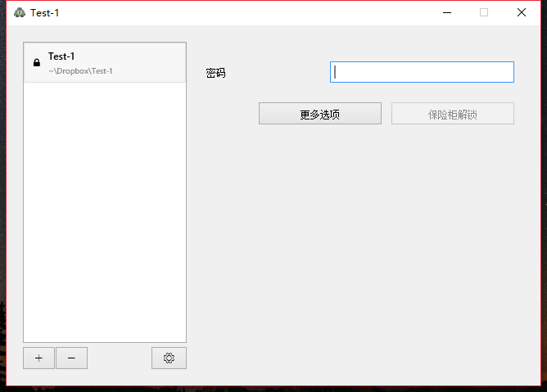Image resolution: width=547 pixels, height=392 pixels.
Task: Close the Test-1 vault window
Action: click(x=522, y=12)
